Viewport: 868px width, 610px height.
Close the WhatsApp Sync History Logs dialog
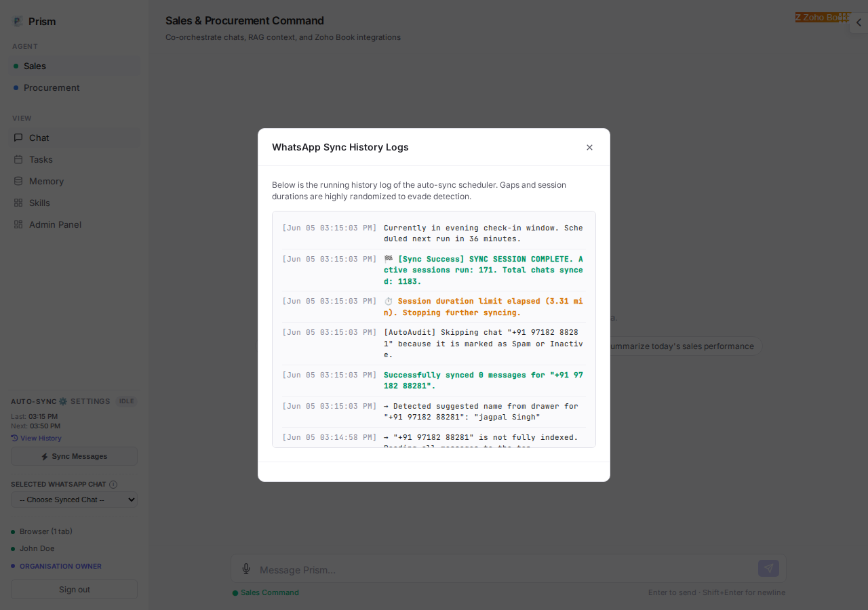coord(589,147)
